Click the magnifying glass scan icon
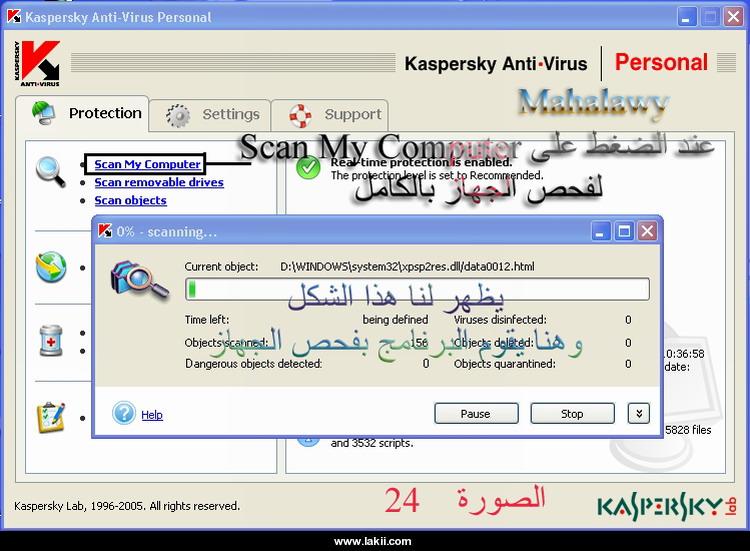 click(x=50, y=171)
